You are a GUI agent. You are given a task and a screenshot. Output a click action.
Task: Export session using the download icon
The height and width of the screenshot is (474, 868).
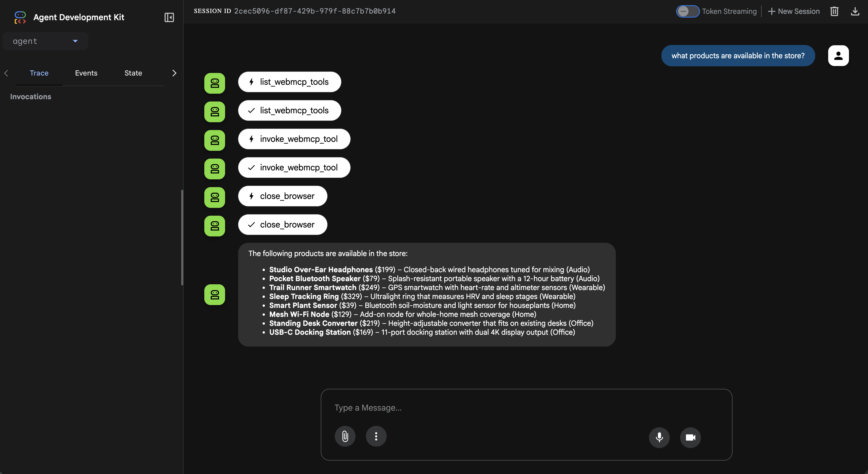[855, 11]
